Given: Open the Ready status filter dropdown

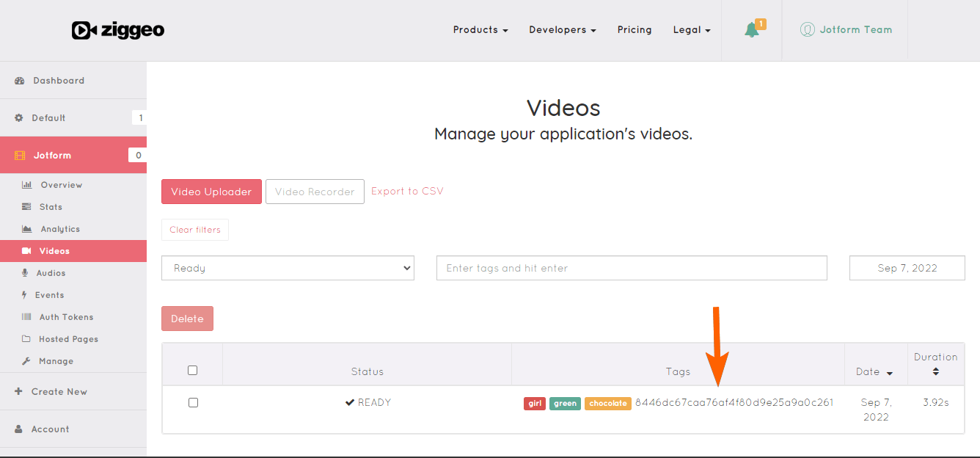Looking at the screenshot, I should point(288,268).
